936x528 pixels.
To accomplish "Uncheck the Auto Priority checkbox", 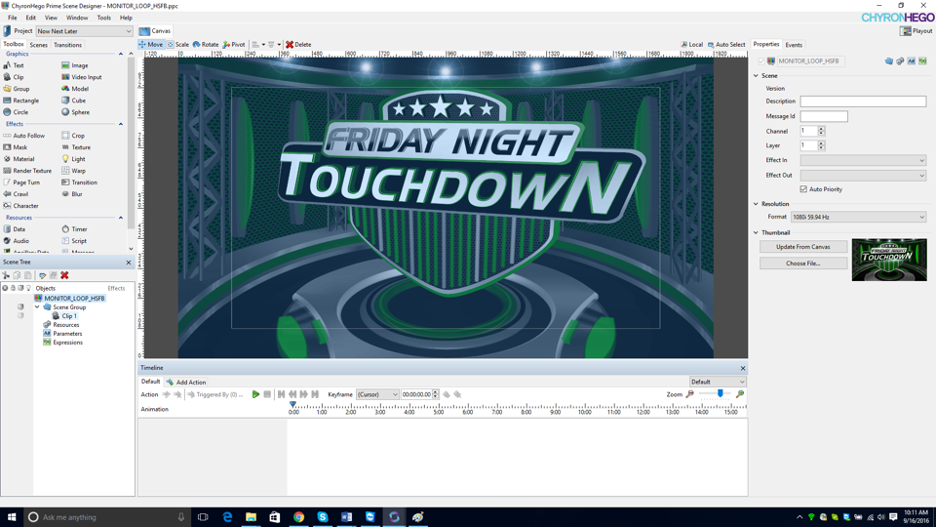I will 803,189.
